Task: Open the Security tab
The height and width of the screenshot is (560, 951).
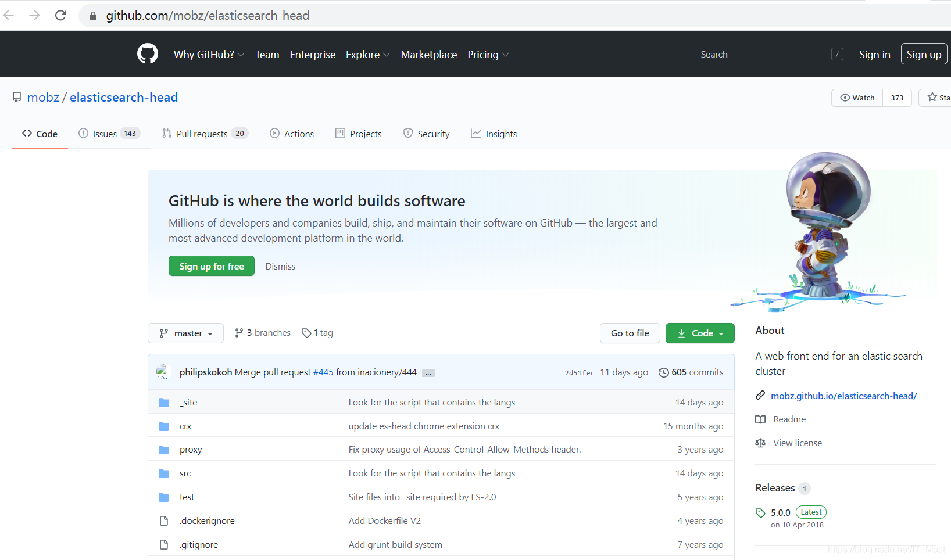Action: pos(427,134)
